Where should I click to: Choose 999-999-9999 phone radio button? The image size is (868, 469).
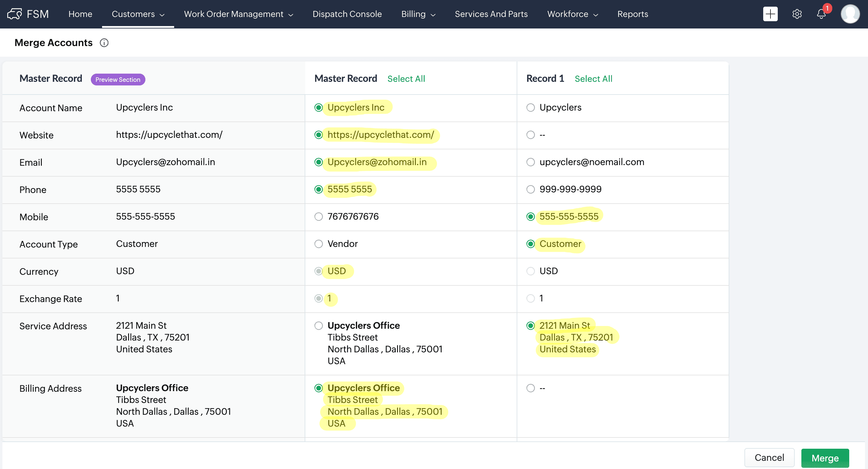530,189
